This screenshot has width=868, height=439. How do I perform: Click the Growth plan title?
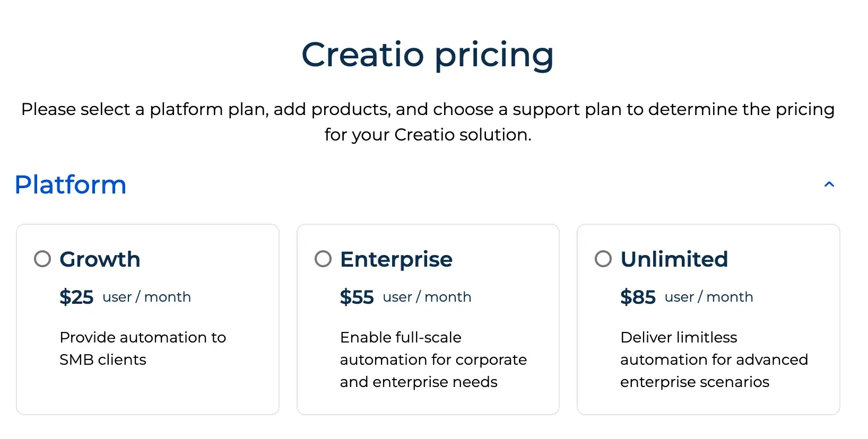coord(100,259)
